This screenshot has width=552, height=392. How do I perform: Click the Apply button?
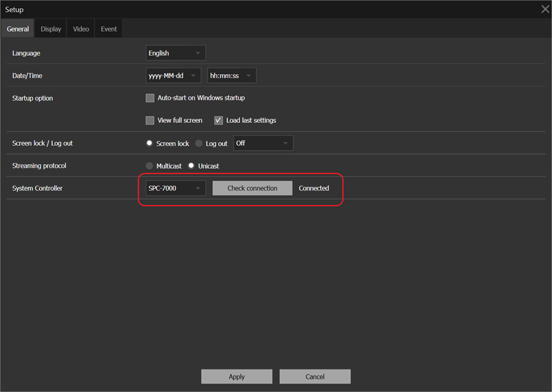(x=236, y=377)
